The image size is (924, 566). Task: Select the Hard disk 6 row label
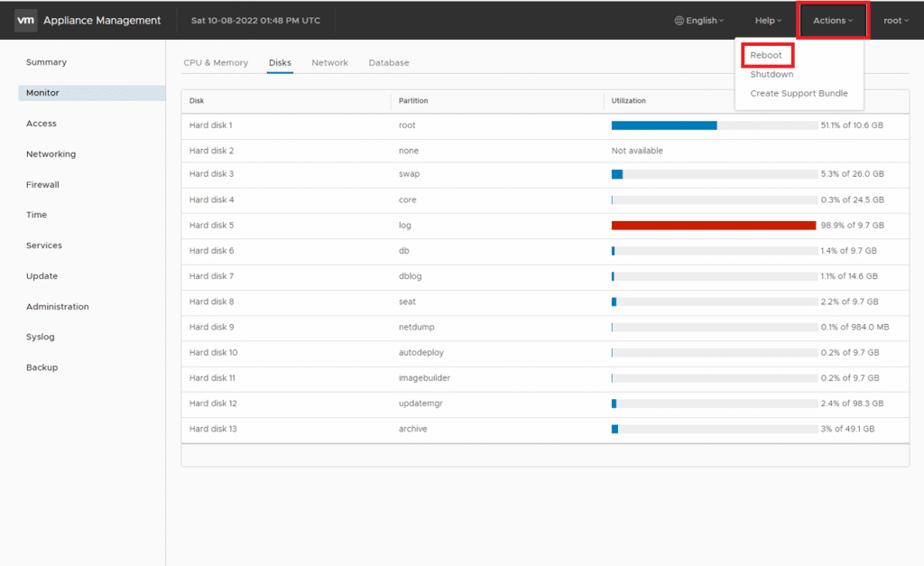(x=211, y=251)
